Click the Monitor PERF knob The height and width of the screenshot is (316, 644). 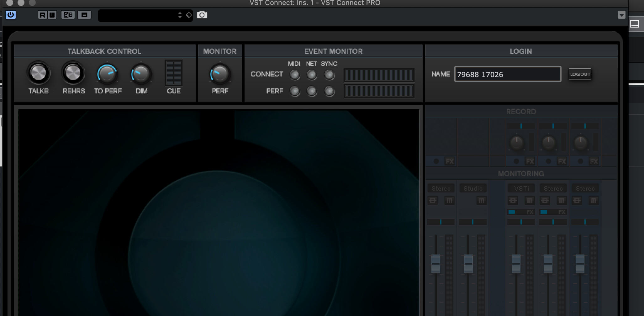220,74
